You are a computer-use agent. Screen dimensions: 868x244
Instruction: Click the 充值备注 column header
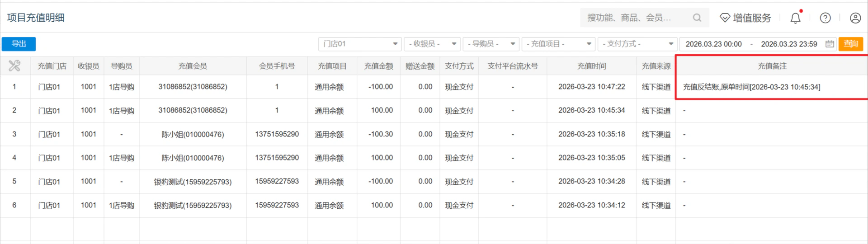point(772,66)
